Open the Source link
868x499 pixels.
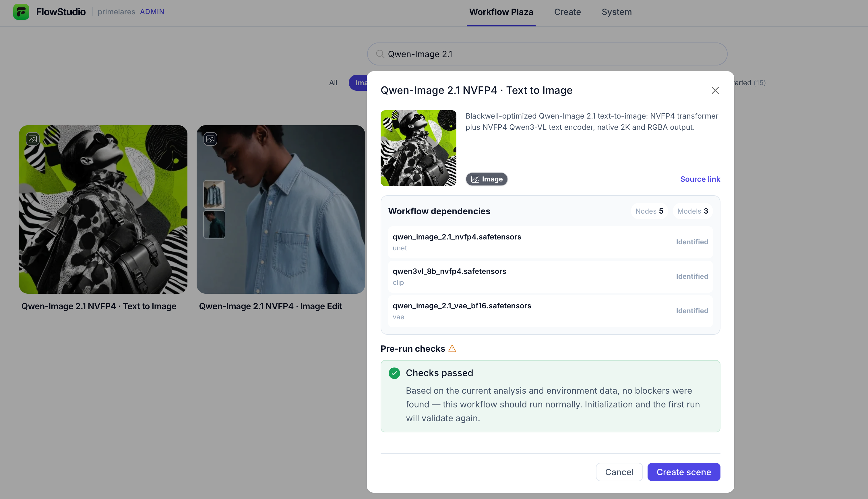pyautogui.click(x=700, y=179)
